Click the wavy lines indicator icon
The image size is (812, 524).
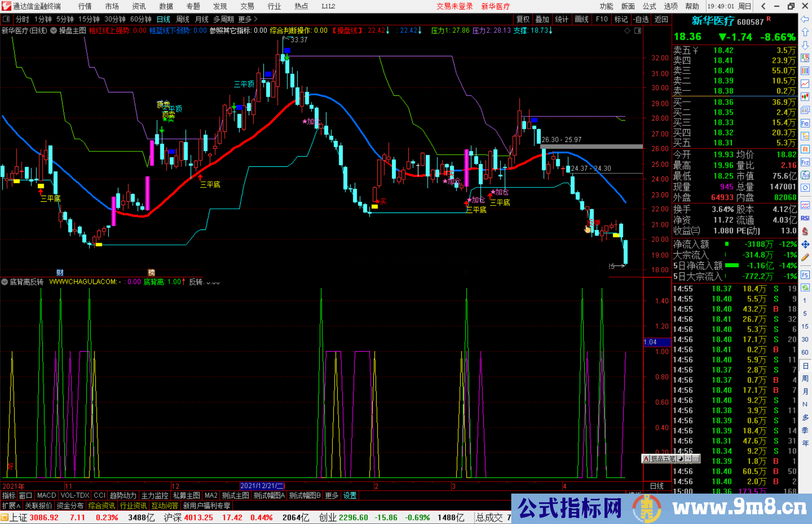(x=805, y=205)
